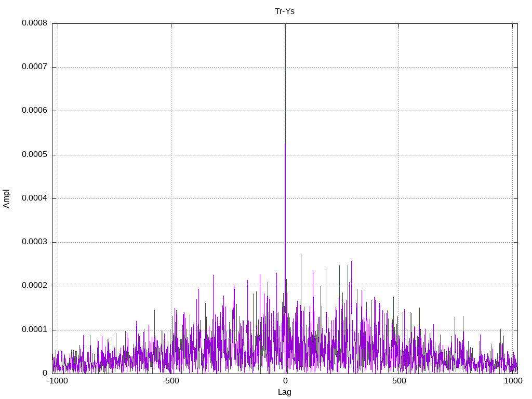This screenshot has width=532, height=399.
Task: Click the y-axis value 0.0003
Action: (x=34, y=242)
